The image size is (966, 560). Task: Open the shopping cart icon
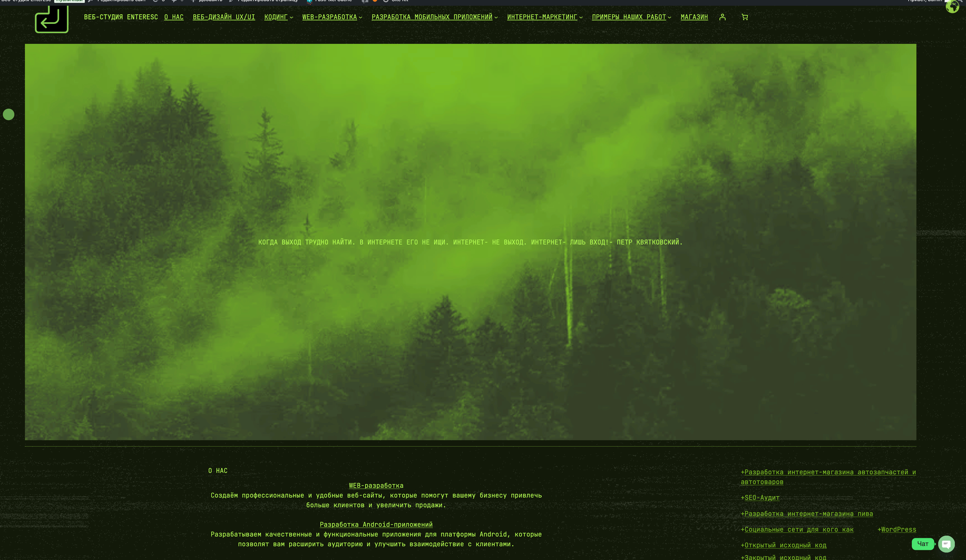pos(744,17)
